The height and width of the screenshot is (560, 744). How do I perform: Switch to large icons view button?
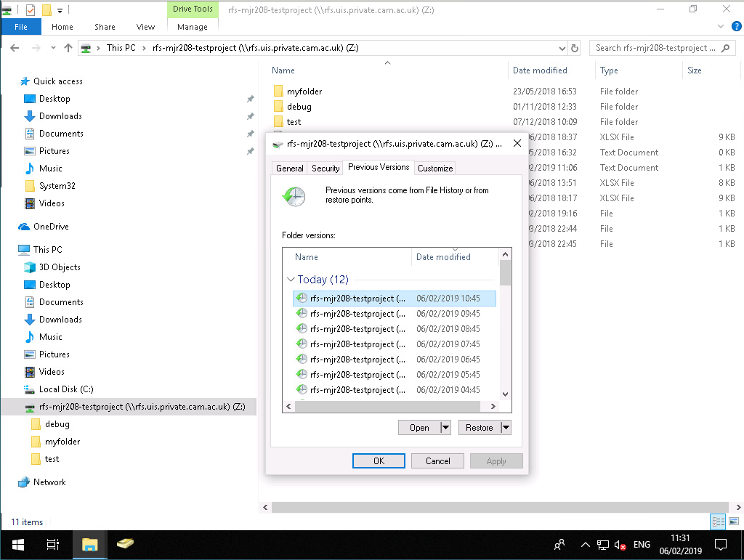731,522
